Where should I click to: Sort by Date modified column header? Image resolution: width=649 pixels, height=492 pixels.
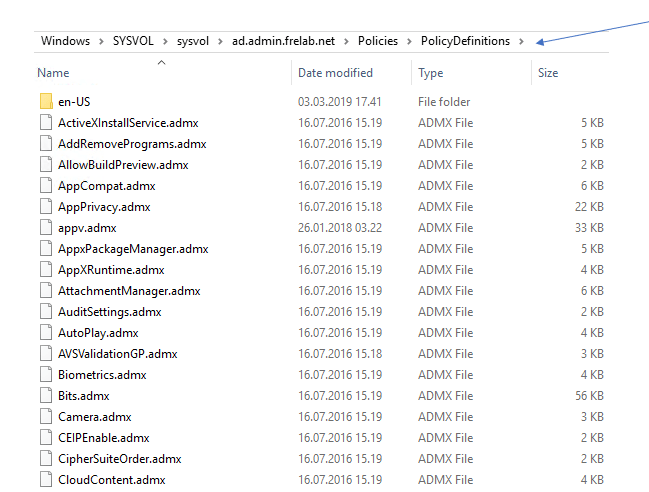click(336, 73)
